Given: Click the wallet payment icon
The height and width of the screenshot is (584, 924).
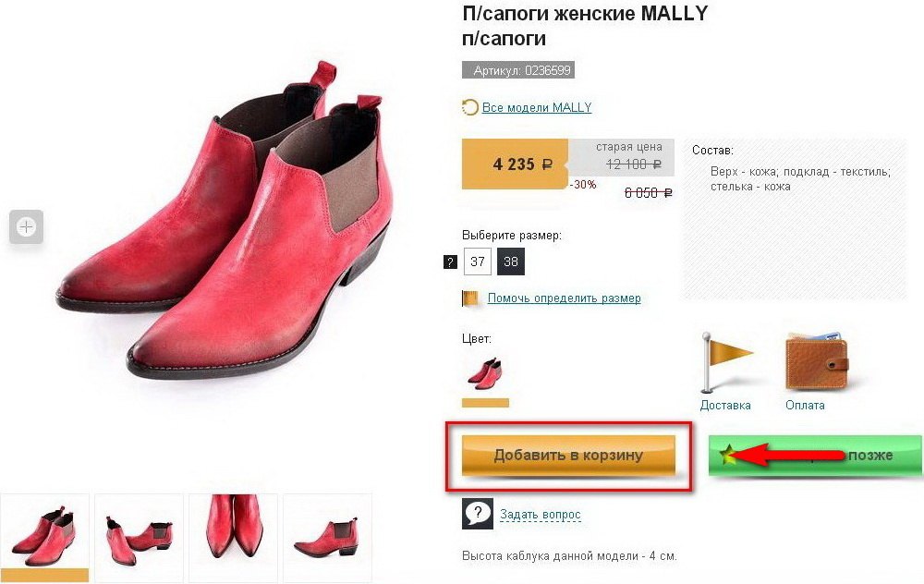Looking at the screenshot, I should coord(817,361).
